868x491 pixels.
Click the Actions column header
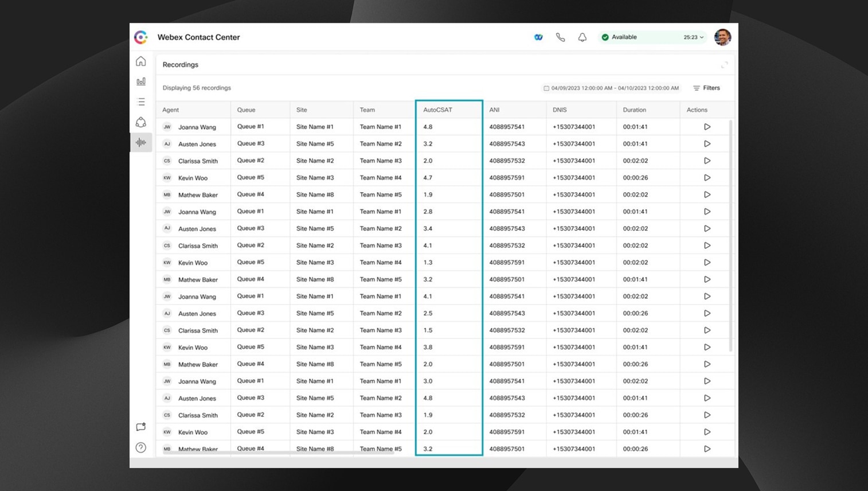click(x=697, y=110)
